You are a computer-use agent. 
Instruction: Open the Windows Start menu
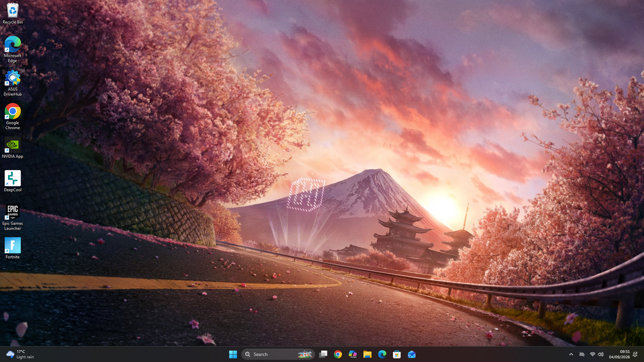point(233,354)
